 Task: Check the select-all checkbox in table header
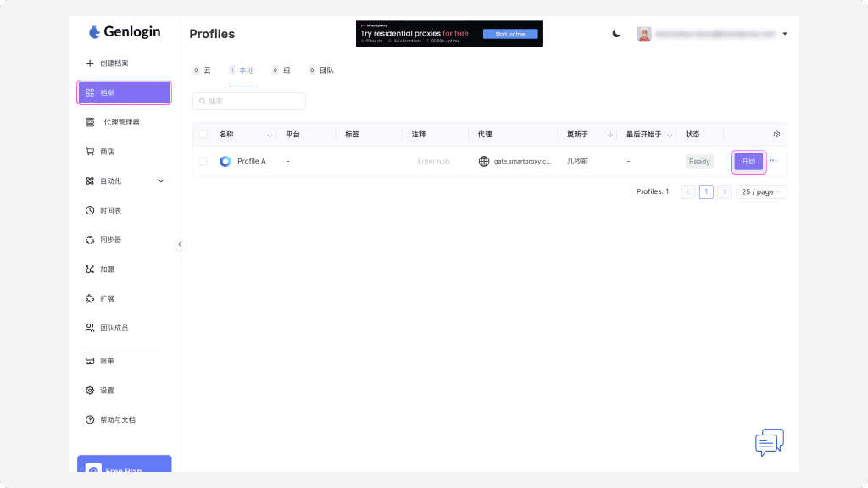pos(203,134)
